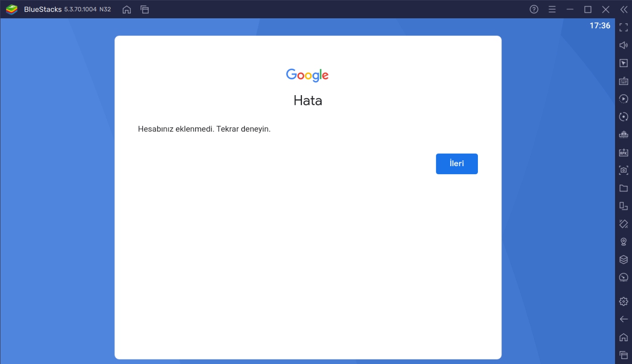Click the shake device icon in the sidebar
This screenshot has height=364, width=632.
pos(624,224)
